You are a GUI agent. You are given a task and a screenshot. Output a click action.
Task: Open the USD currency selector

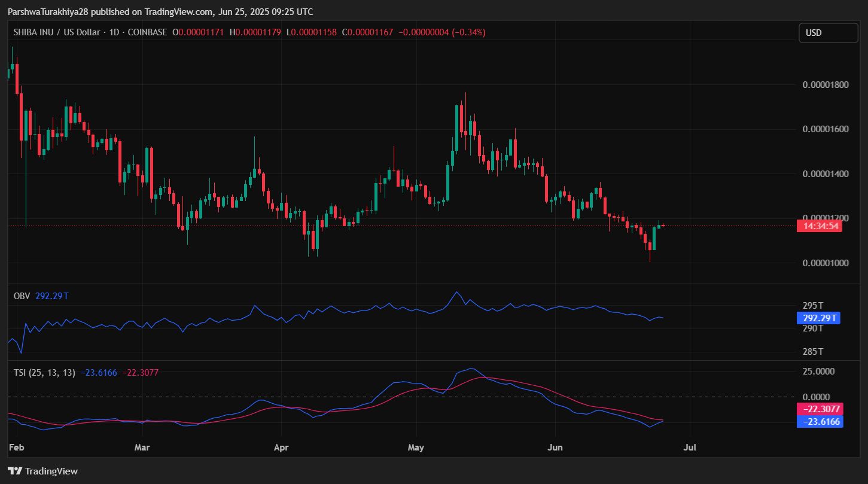click(x=828, y=33)
